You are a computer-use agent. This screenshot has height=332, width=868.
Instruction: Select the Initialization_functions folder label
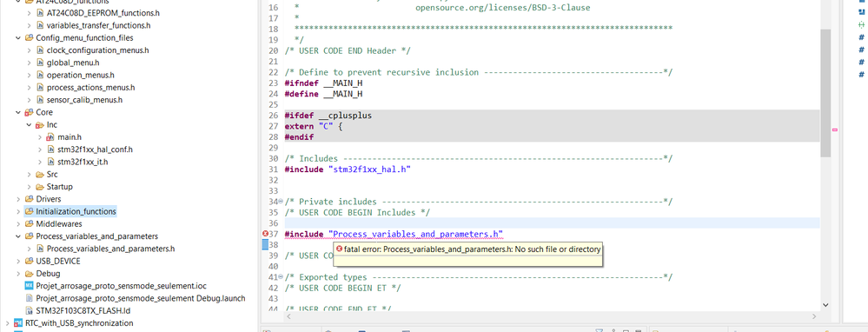(76, 211)
